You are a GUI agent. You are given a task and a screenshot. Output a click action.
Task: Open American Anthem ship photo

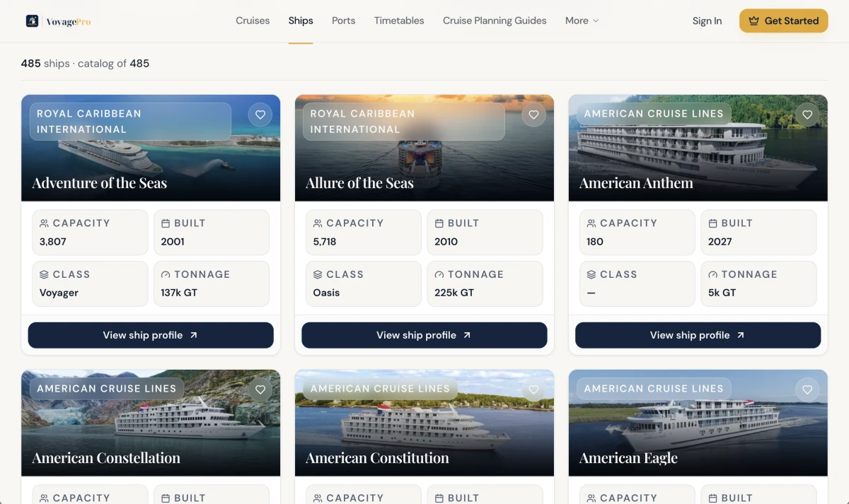tap(698, 148)
